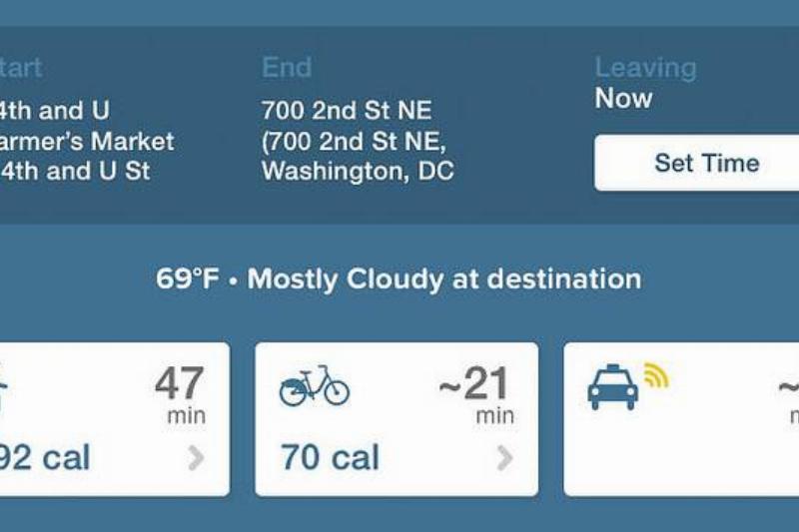799x532 pixels.
Task: Click the Mostly Cloudy weather summary
Action: [399, 278]
